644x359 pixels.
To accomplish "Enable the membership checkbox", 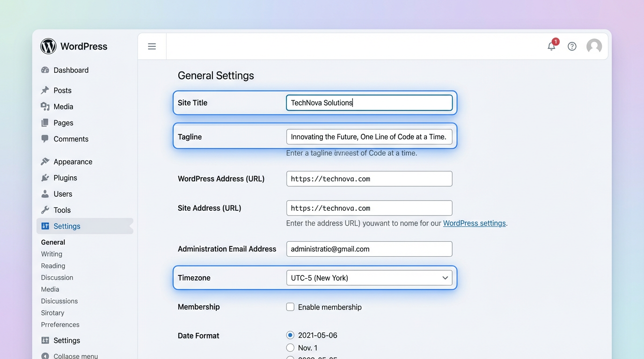I will [x=290, y=307].
